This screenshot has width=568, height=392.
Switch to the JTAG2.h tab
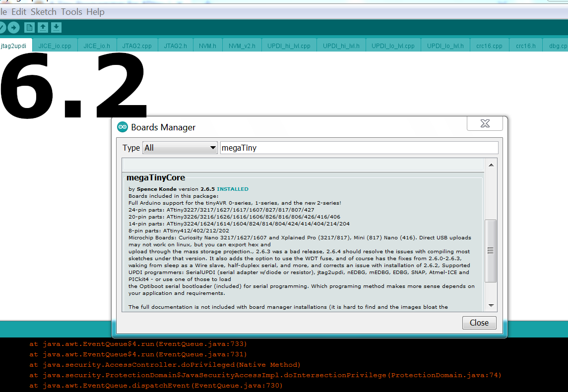175,46
